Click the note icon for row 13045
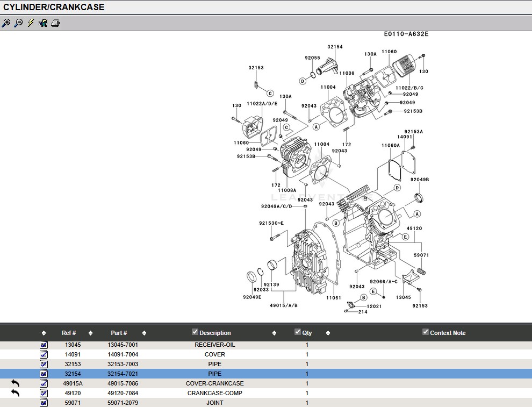The width and height of the screenshot is (532, 407). point(44,345)
